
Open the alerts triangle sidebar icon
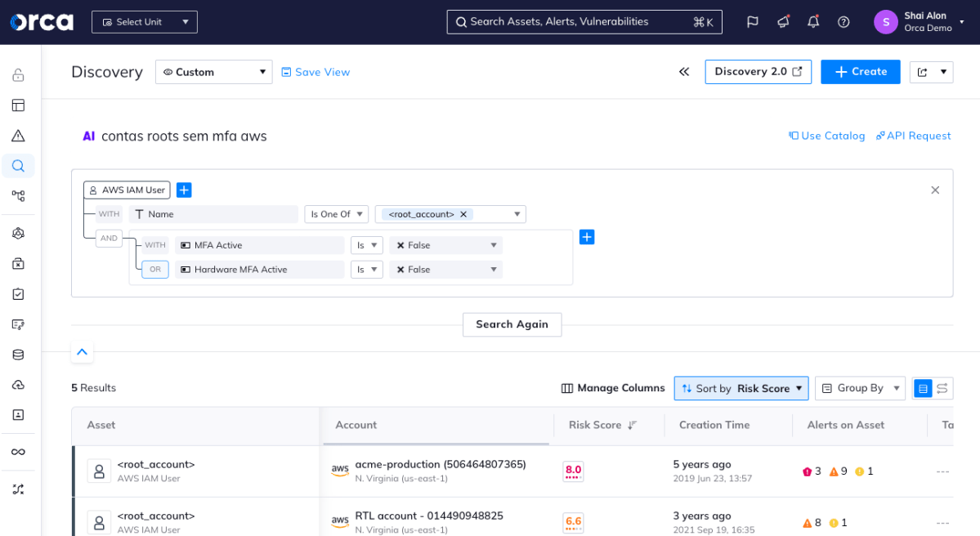[18, 136]
